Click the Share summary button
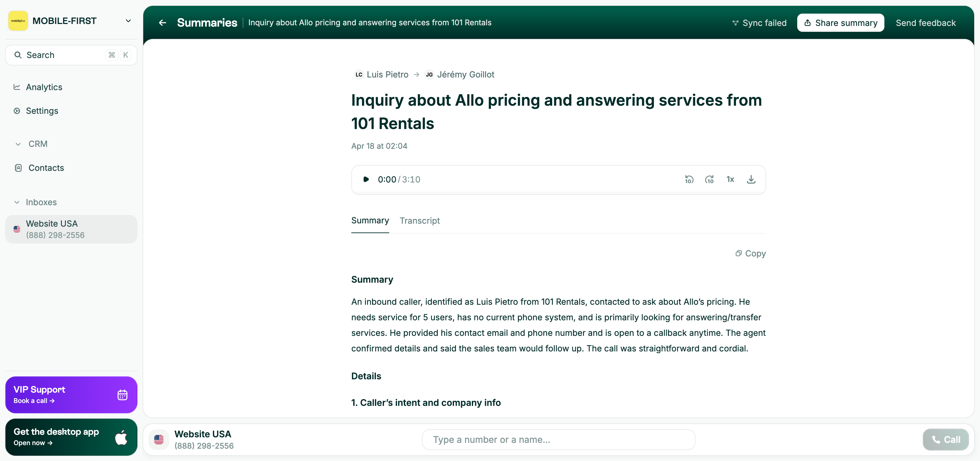This screenshot has width=980, height=461. (840, 23)
